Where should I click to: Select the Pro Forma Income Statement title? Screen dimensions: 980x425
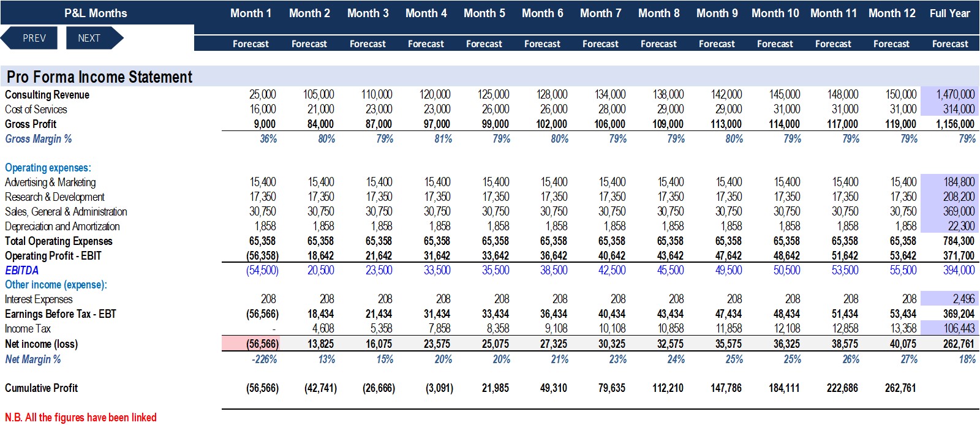pos(99,77)
